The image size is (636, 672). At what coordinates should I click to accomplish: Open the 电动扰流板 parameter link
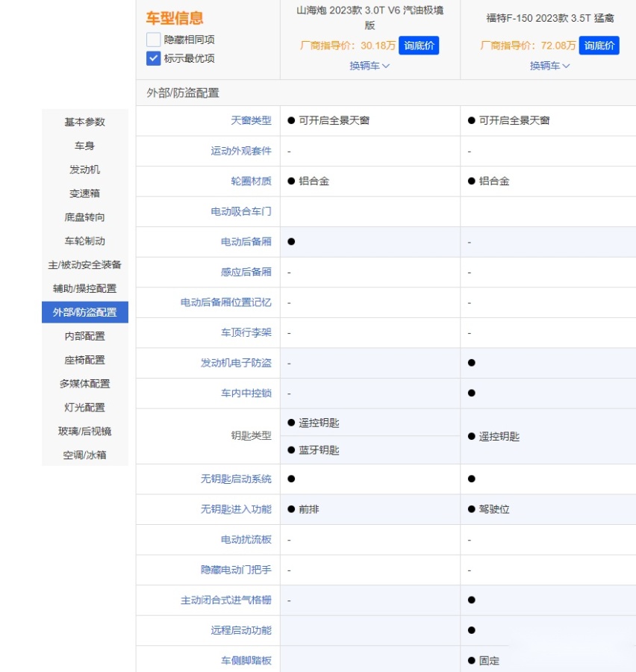[x=246, y=540]
